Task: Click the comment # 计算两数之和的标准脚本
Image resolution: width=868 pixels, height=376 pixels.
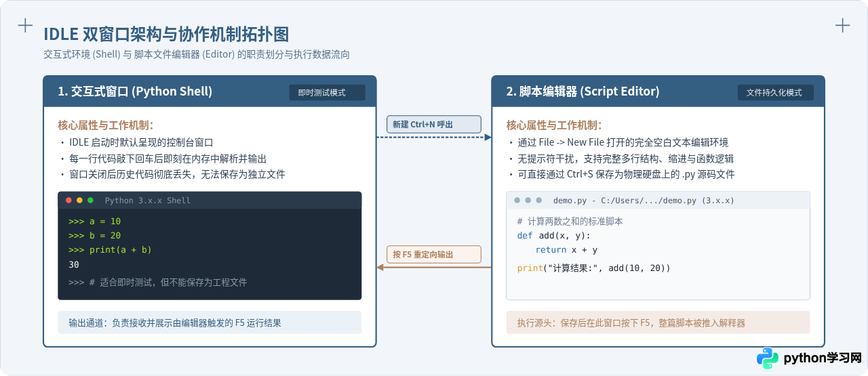Action: point(570,222)
